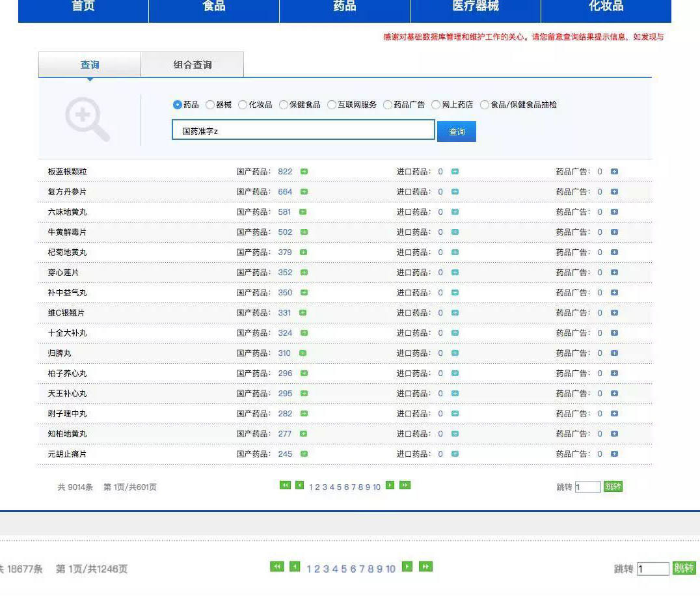700x596 pixels.
Task: Select the 网上药店 radio button
Action: click(436, 105)
